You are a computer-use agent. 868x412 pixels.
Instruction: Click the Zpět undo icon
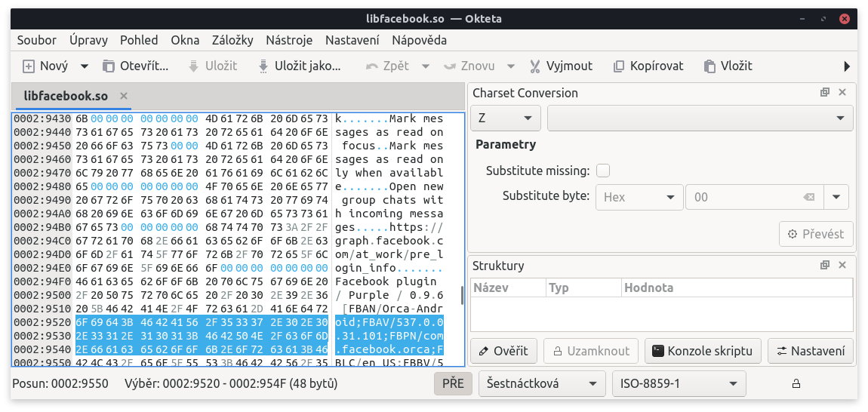tap(373, 66)
